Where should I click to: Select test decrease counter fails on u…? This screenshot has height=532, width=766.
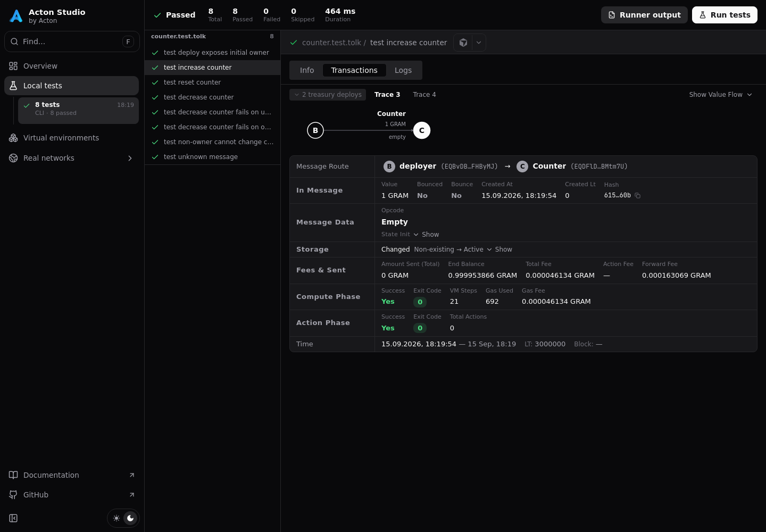click(x=213, y=112)
